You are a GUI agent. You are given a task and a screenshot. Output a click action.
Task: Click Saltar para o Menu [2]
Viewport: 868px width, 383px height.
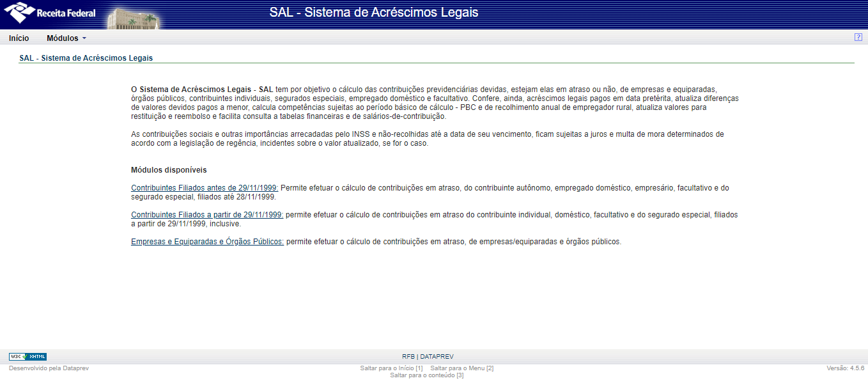click(462, 368)
